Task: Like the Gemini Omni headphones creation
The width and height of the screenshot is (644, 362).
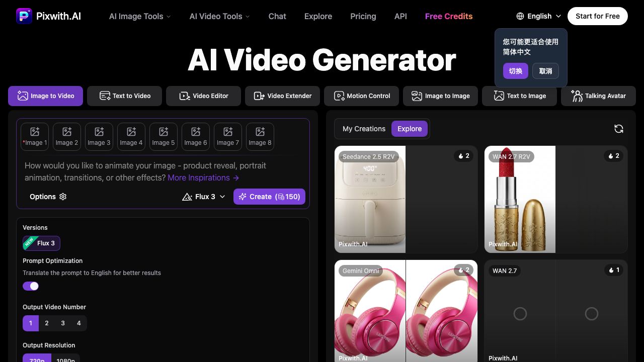Action: click(x=463, y=270)
